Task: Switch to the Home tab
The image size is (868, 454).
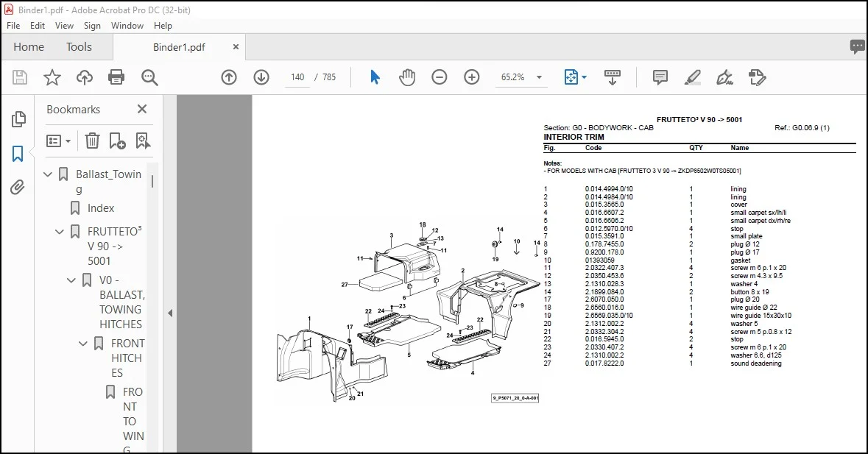Action: coord(29,47)
